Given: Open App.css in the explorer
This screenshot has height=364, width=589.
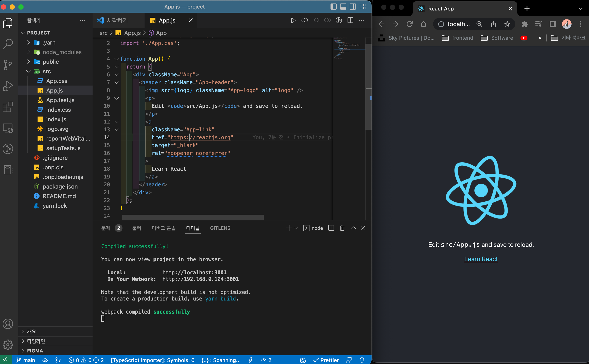Looking at the screenshot, I should tap(56, 81).
